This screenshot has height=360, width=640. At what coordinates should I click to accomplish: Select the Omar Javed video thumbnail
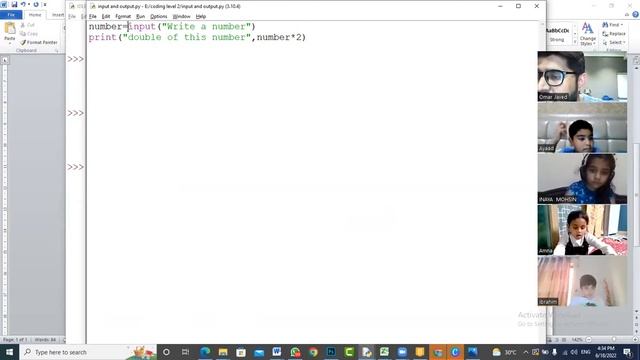coord(582,76)
